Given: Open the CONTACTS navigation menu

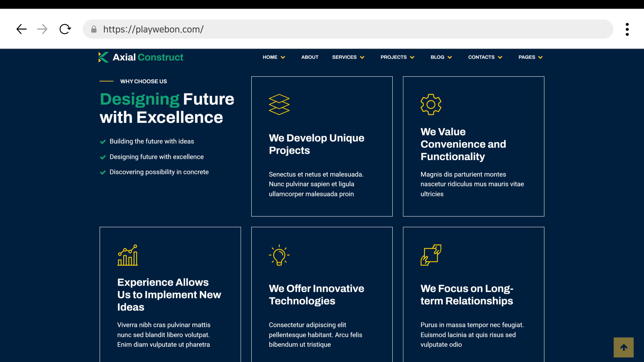Looking at the screenshot, I should coord(485,57).
